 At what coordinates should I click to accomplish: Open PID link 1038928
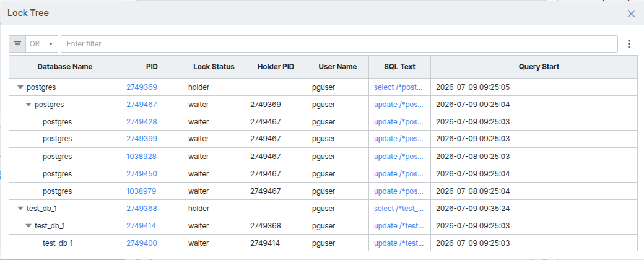[x=141, y=157]
